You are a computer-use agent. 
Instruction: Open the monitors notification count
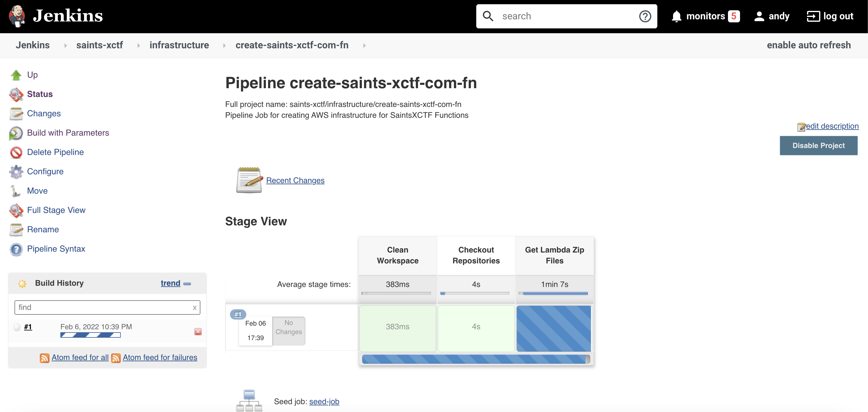pos(734,16)
